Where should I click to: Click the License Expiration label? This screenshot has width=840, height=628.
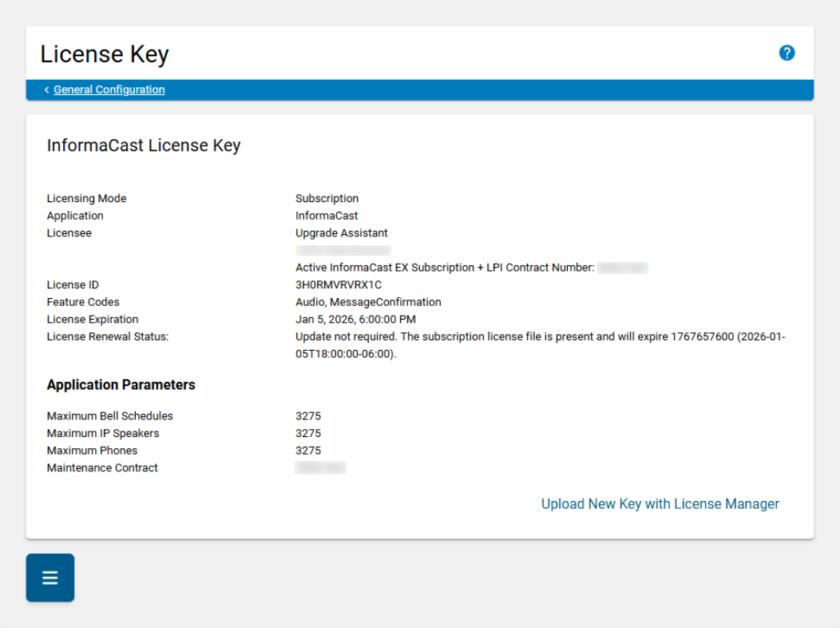coord(93,320)
